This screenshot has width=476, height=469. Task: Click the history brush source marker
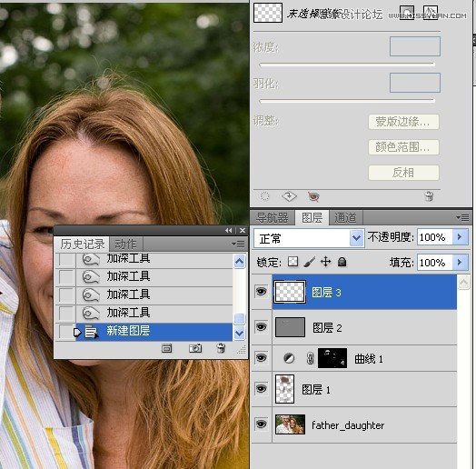pyautogui.click(x=77, y=333)
